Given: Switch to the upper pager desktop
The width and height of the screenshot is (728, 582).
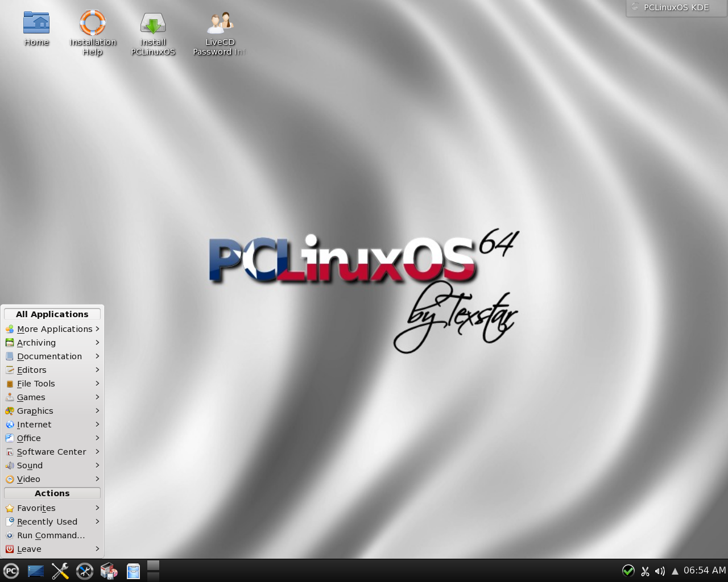Looking at the screenshot, I should click(153, 566).
